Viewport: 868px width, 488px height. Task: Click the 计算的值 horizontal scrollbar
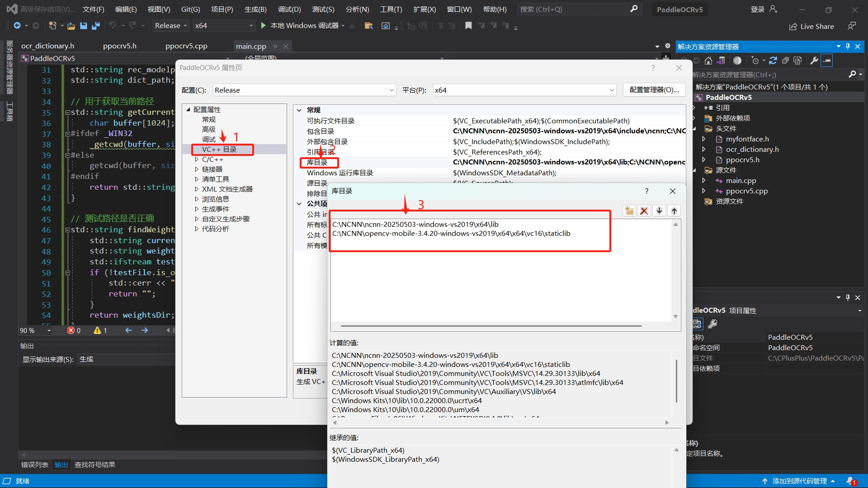click(x=500, y=423)
